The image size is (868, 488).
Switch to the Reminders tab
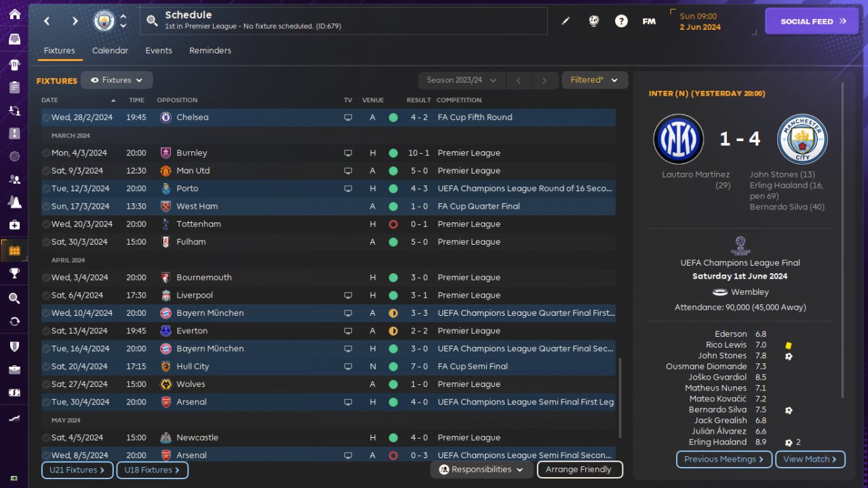[210, 51]
